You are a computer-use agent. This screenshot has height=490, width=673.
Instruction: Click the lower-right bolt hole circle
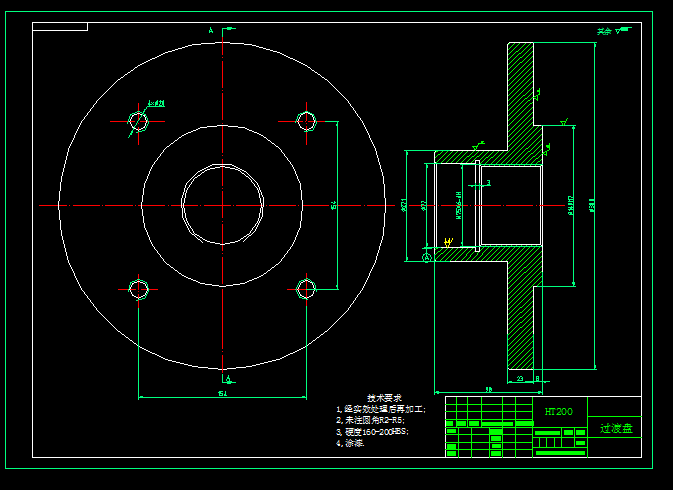pyautogui.click(x=306, y=289)
